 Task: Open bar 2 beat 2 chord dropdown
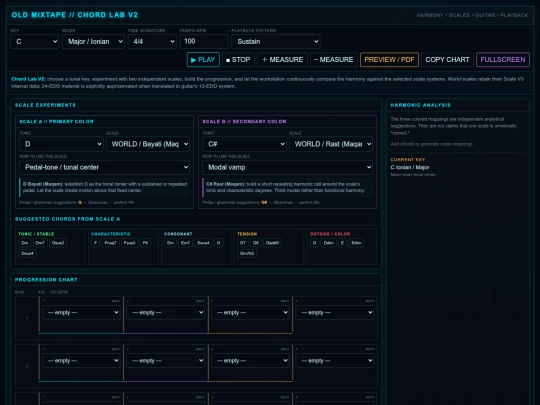(x=166, y=361)
